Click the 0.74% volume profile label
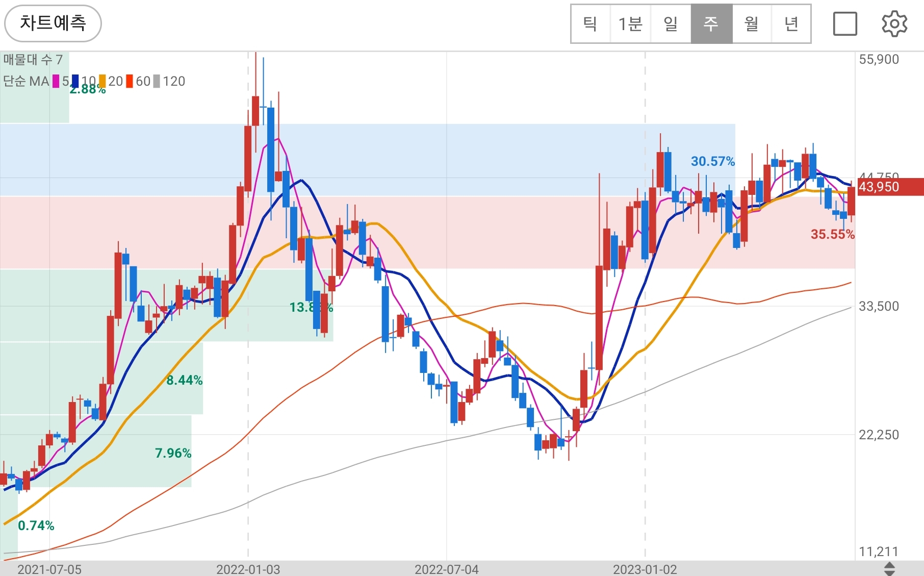The width and height of the screenshot is (924, 576). point(36,525)
